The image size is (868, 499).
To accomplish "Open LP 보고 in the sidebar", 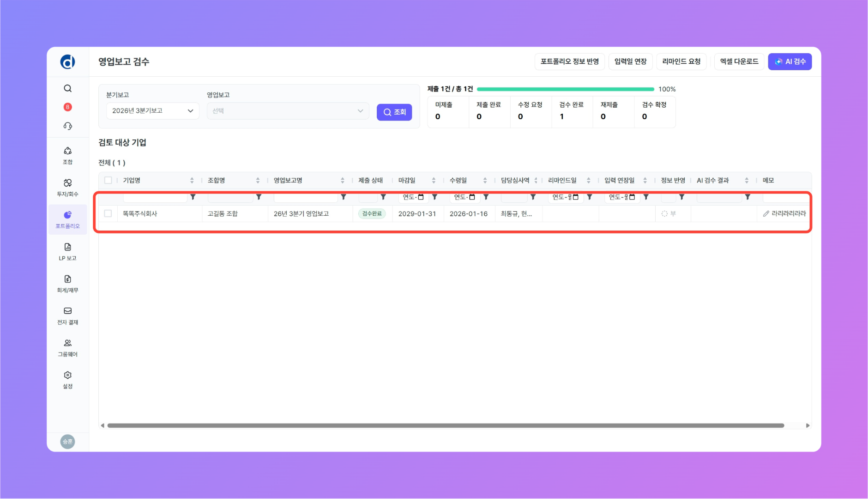I will click(x=67, y=252).
